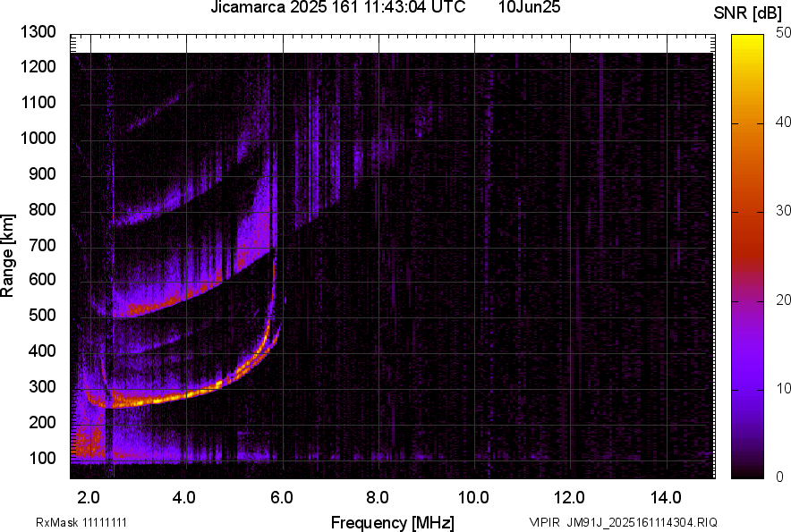Click the plot title 'Jicamarca 2025 161 11:43:04 UTC'
This screenshot has height=532, width=791.
coord(337,6)
